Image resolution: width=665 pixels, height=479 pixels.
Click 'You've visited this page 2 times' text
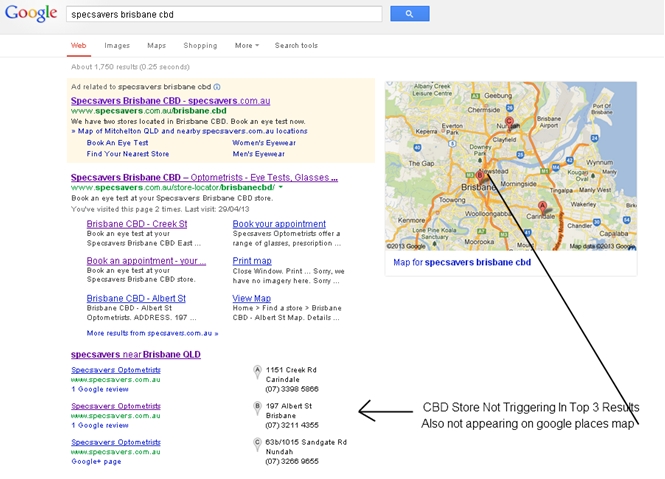[160, 209]
